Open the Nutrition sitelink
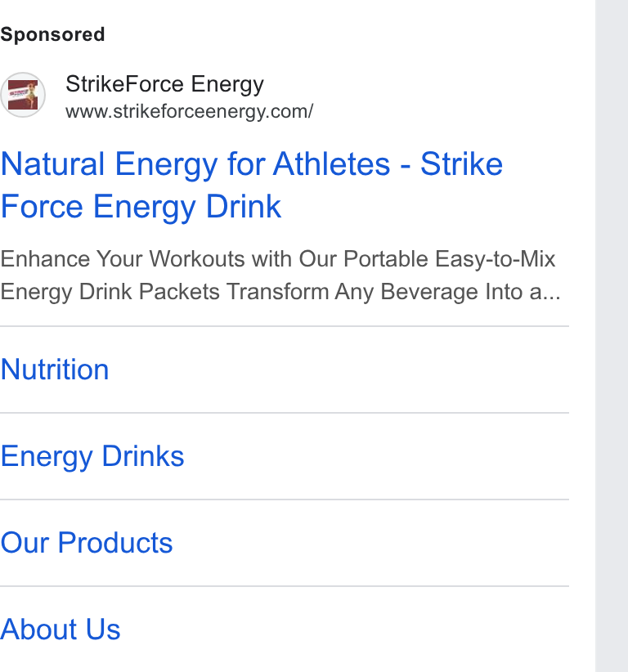This screenshot has height=672, width=628. click(55, 370)
